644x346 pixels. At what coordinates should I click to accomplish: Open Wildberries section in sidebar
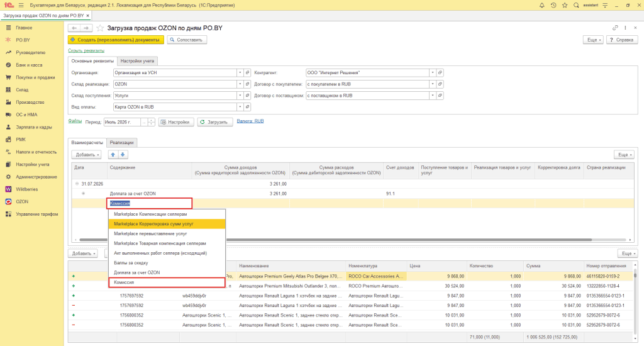click(26, 189)
